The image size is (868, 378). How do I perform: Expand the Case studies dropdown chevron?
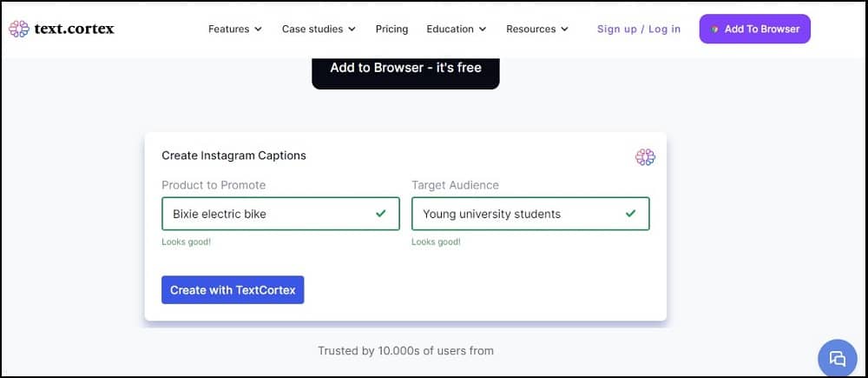coord(352,30)
